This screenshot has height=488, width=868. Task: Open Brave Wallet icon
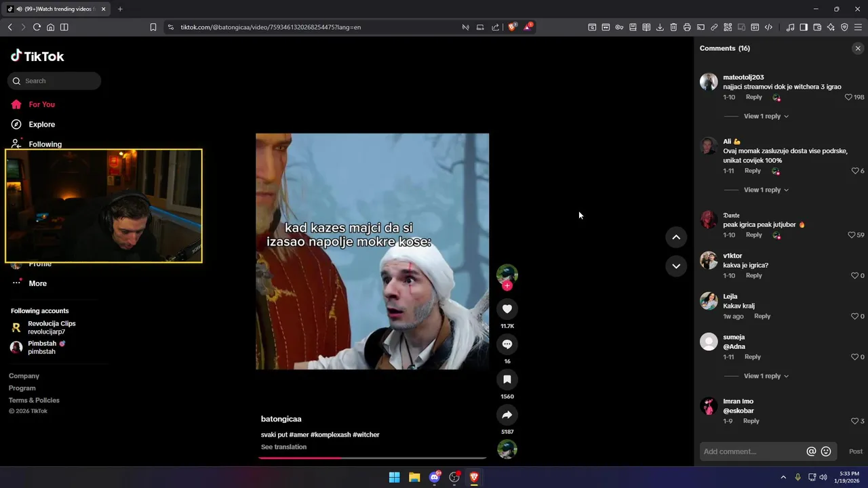coord(817,27)
